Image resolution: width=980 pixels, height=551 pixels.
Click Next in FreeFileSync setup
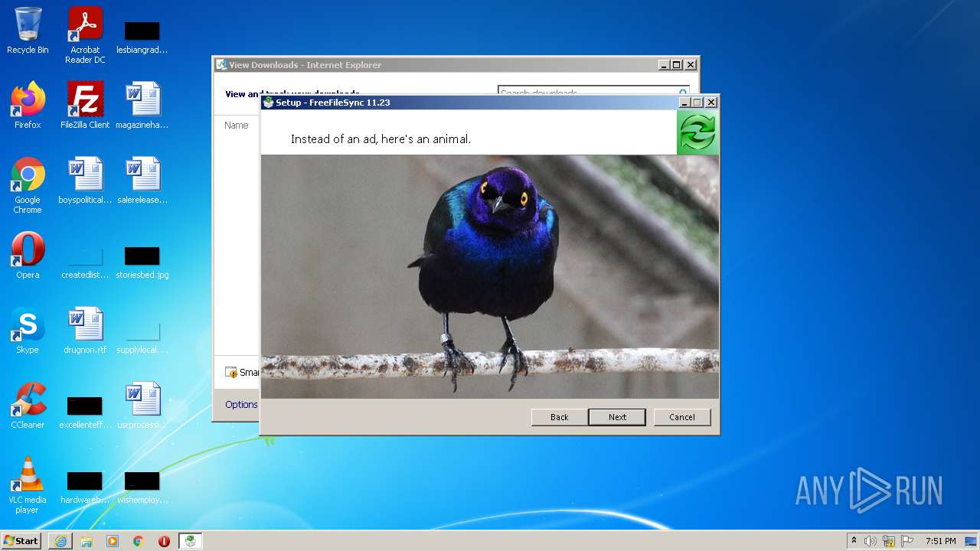(x=617, y=417)
